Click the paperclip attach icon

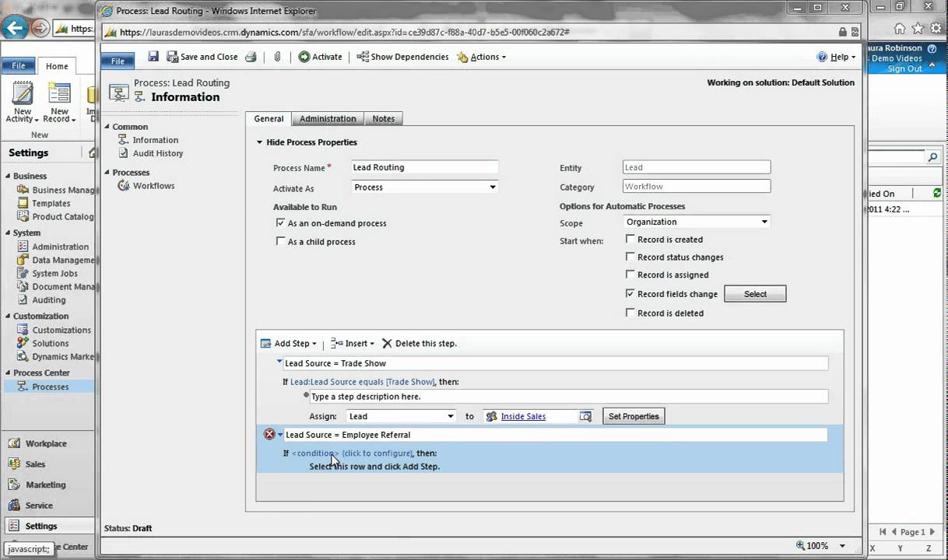point(277,57)
